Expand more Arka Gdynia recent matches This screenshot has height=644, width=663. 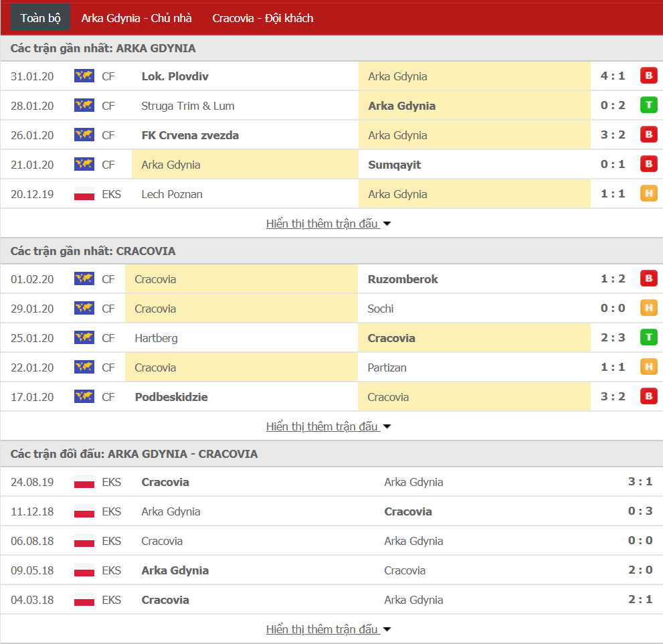click(328, 224)
